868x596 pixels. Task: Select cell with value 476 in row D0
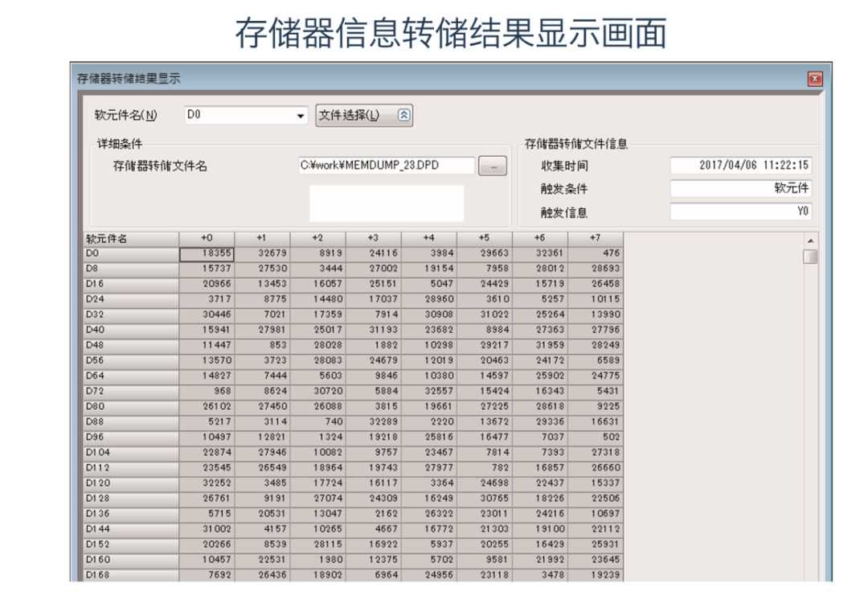coord(596,253)
